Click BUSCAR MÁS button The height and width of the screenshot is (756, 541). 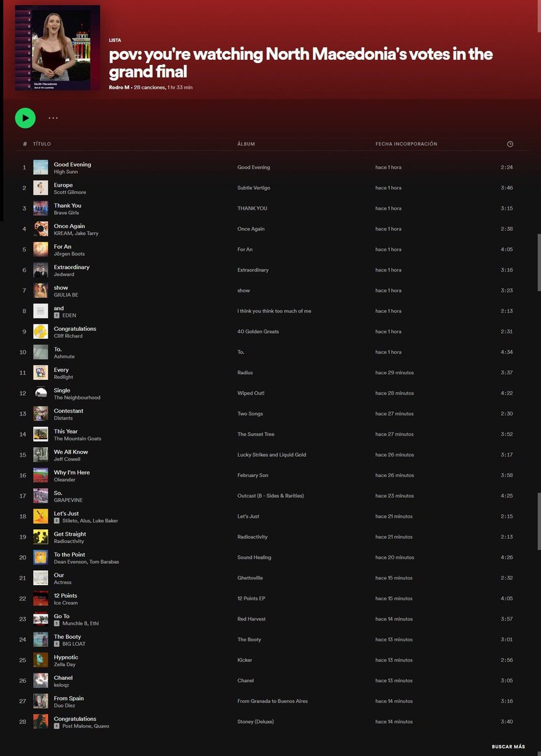(x=508, y=747)
